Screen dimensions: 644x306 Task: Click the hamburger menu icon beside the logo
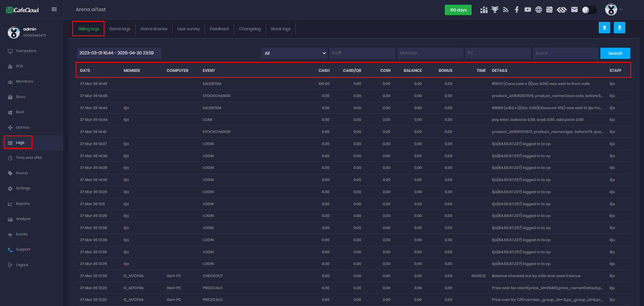(54, 9)
